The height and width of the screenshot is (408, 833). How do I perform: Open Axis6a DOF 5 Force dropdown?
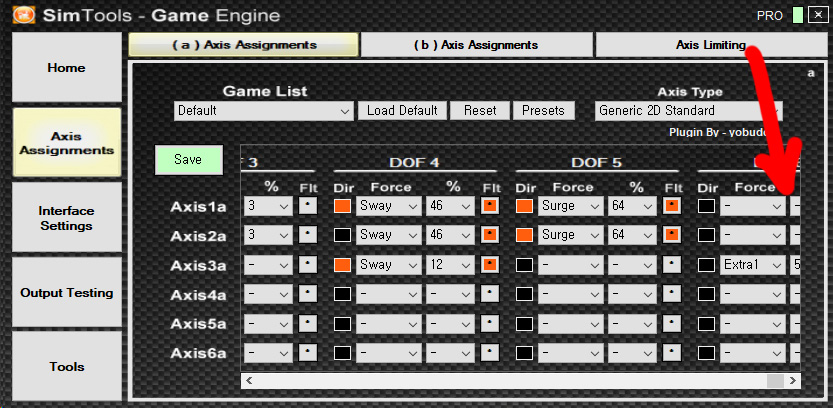pos(571,352)
